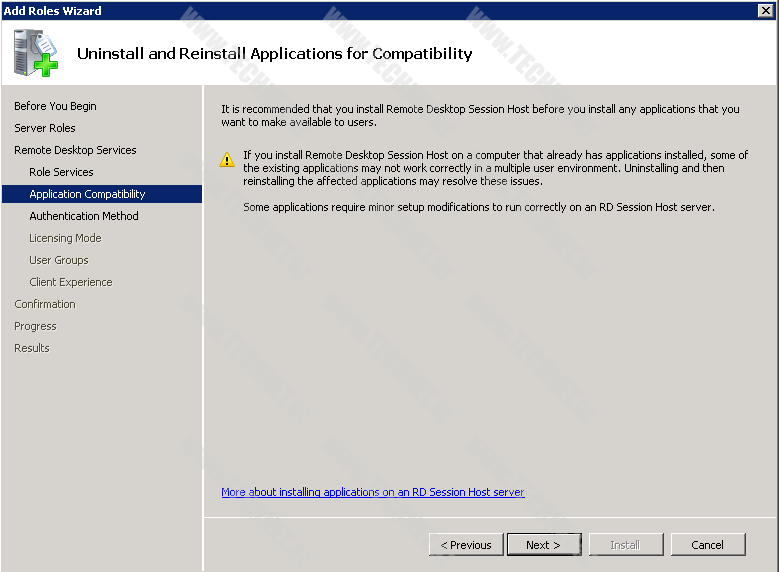This screenshot has height=572, width=779.
Task: Select the highlighted Application Compatibility step
Action: pos(87,194)
